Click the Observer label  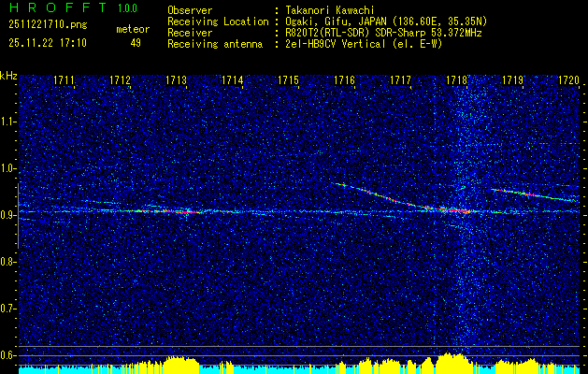pos(190,10)
